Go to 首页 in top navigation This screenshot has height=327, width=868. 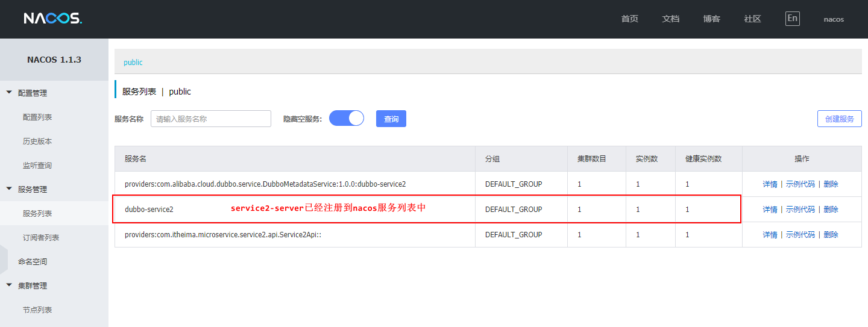pos(630,19)
